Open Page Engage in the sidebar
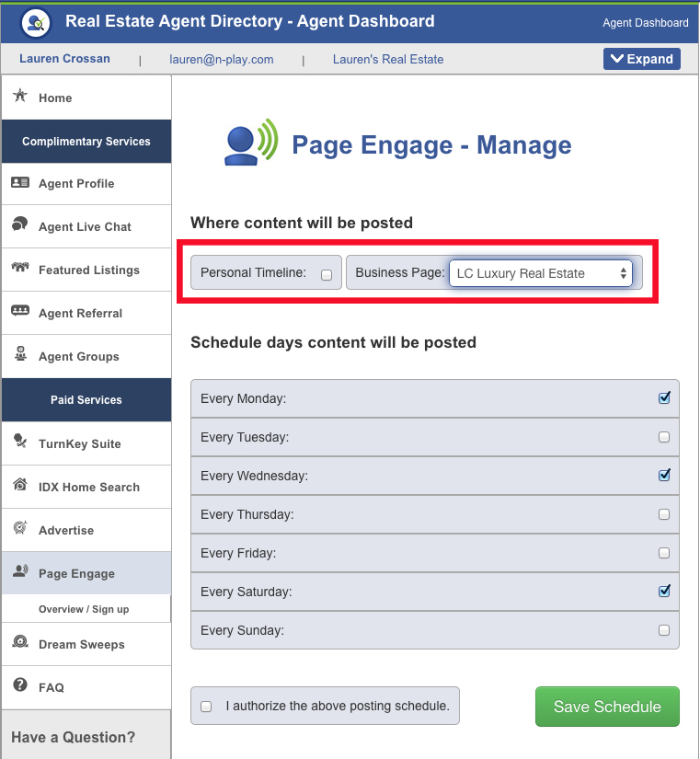700x759 pixels. point(76,573)
